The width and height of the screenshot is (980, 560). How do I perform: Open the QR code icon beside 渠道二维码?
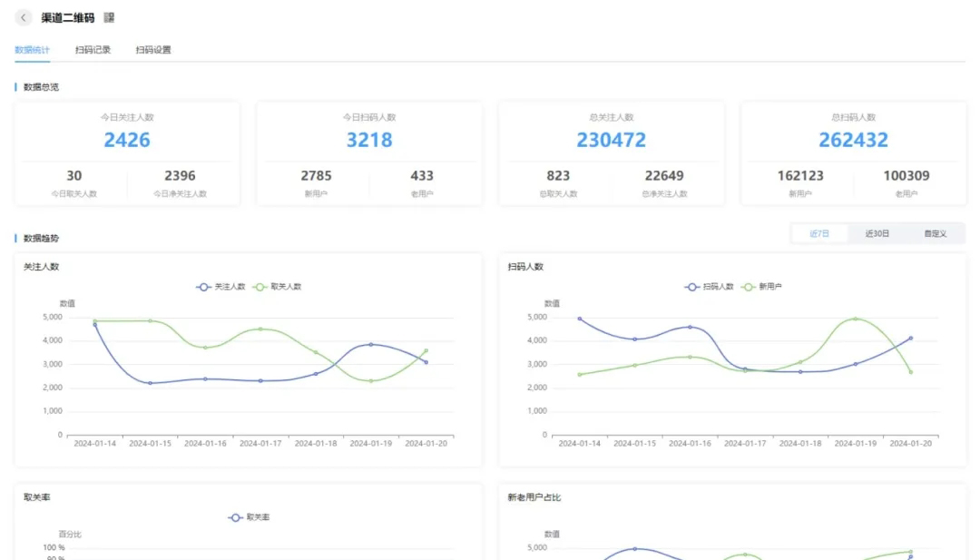pyautogui.click(x=110, y=17)
